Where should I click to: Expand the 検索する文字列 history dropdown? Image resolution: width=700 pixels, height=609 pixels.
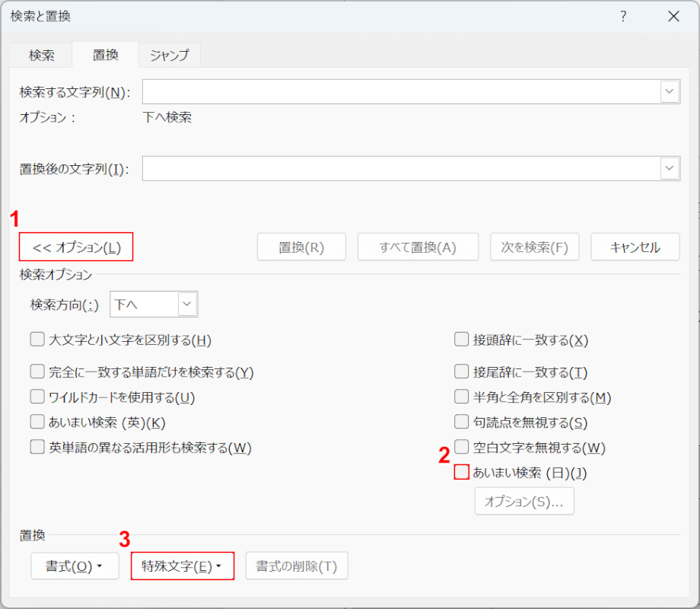pyautogui.click(x=670, y=92)
